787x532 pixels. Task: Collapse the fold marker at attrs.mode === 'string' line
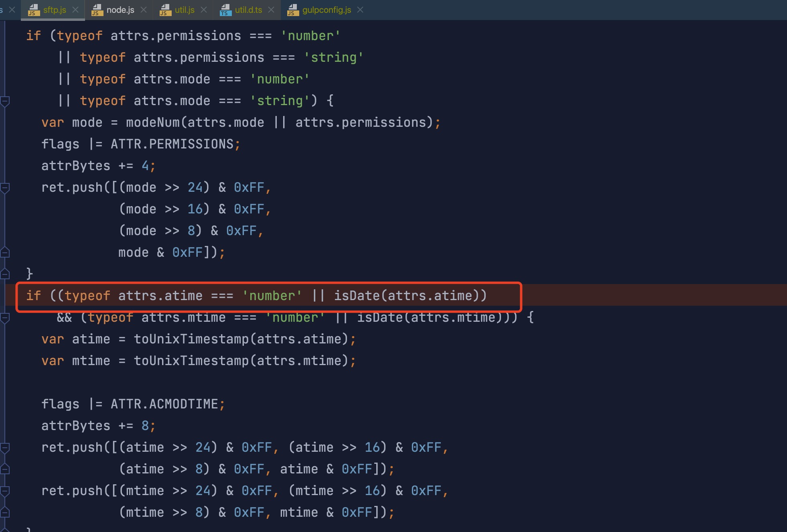(5, 101)
